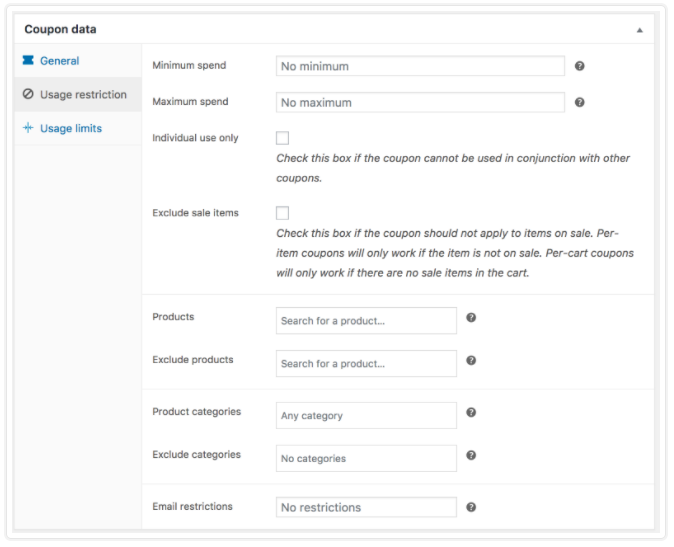This screenshot has height=547, width=674.
Task: Click the help icon beside Exclude categories
Action: click(471, 455)
